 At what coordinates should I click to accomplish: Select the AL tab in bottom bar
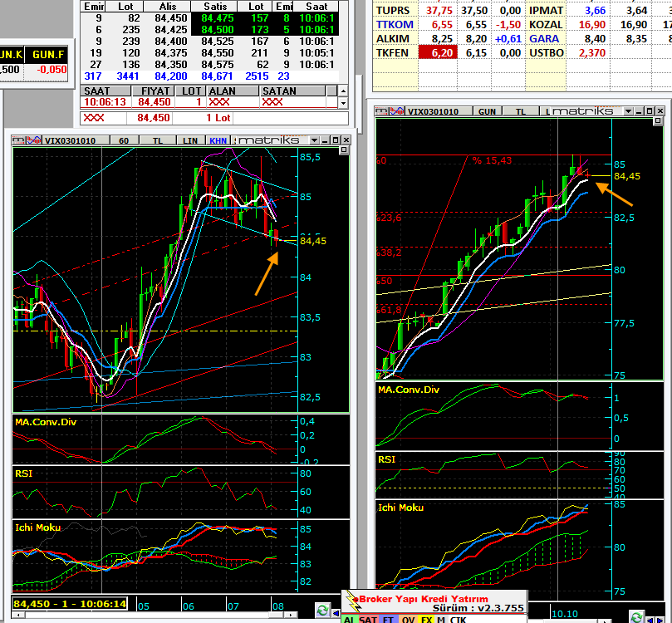[x=349, y=619]
